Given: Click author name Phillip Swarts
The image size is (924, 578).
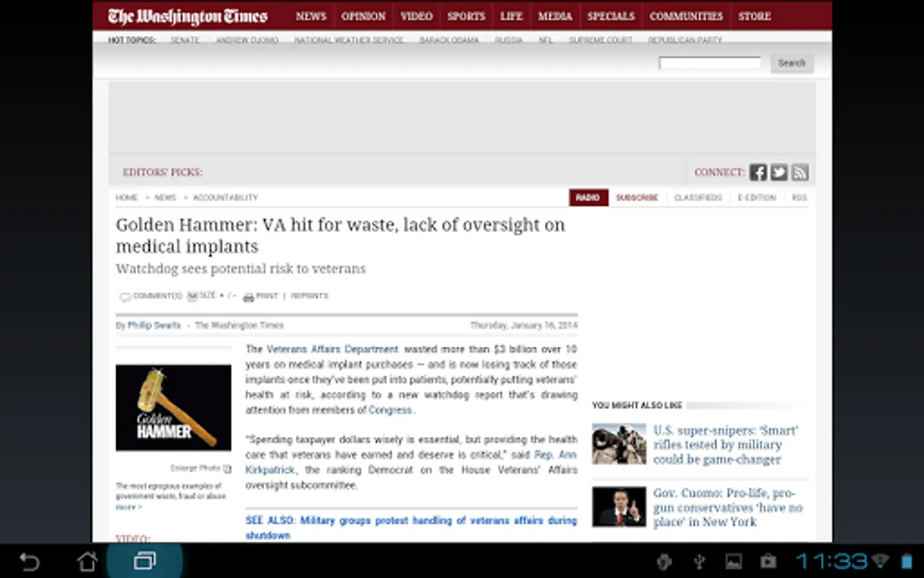Looking at the screenshot, I should tap(154, 325).
